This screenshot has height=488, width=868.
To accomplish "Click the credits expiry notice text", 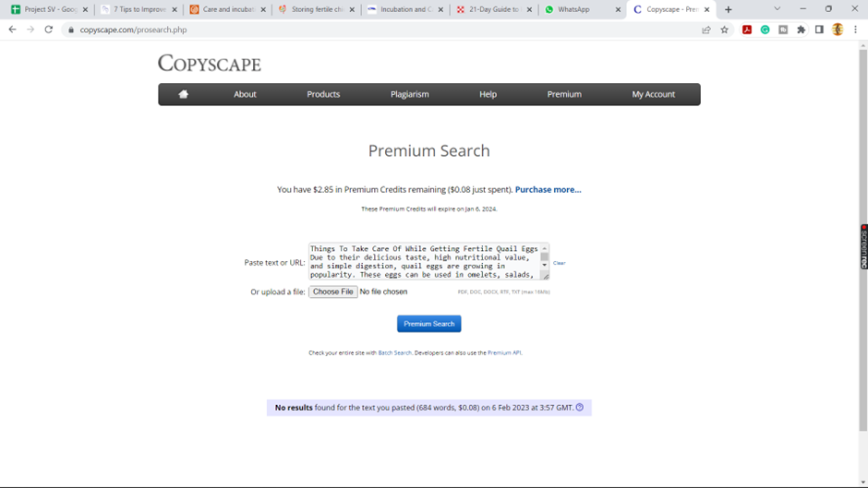I will pos(429,208).
